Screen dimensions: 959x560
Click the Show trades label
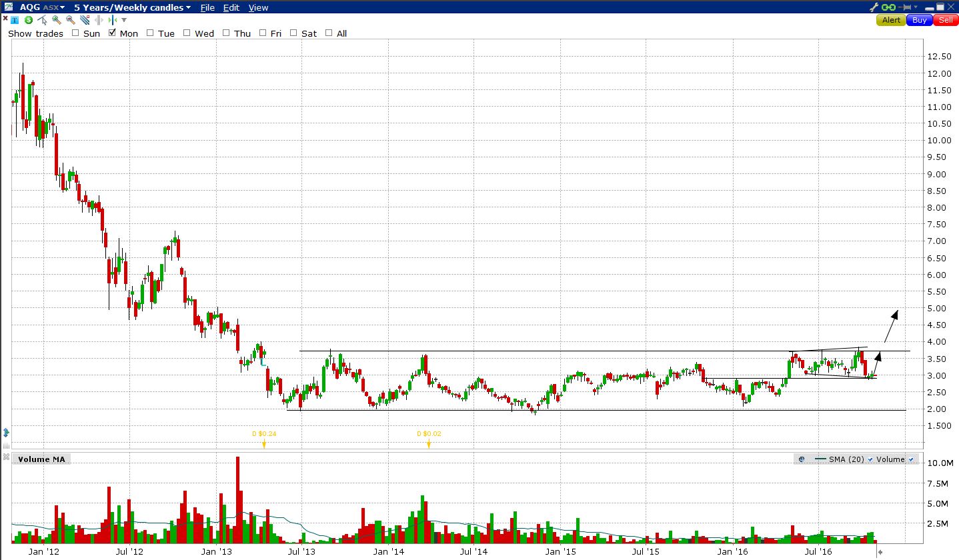(x=35, y=33)
